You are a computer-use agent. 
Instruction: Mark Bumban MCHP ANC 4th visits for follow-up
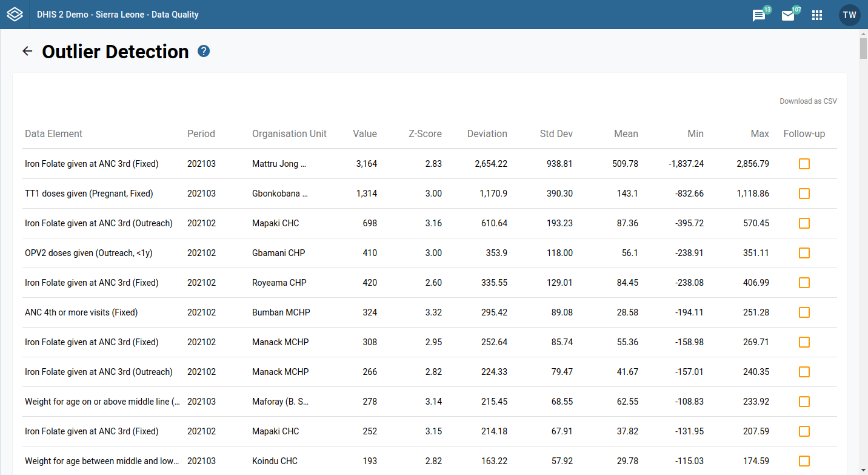tap(804, 312)
